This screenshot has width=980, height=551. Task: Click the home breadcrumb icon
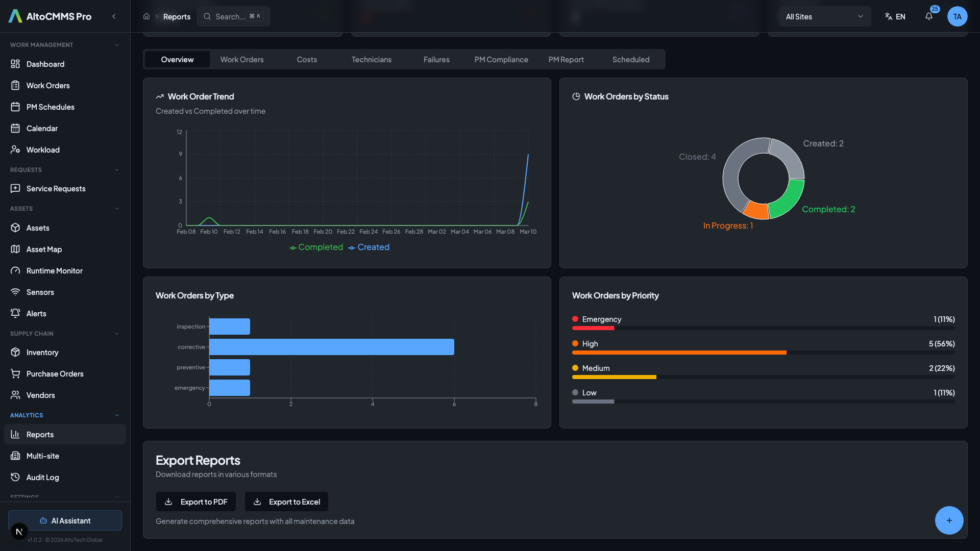coord(146,16)
